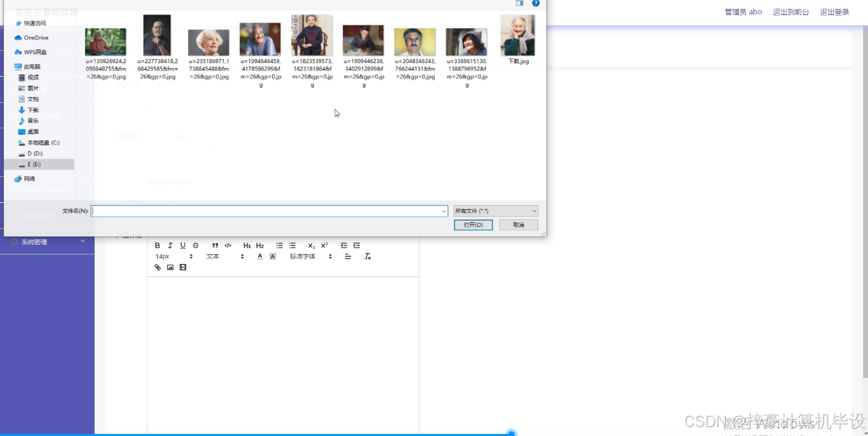Apply strikethrough in the editor toolbar
The image size is (868, 436).
point(195,245)
